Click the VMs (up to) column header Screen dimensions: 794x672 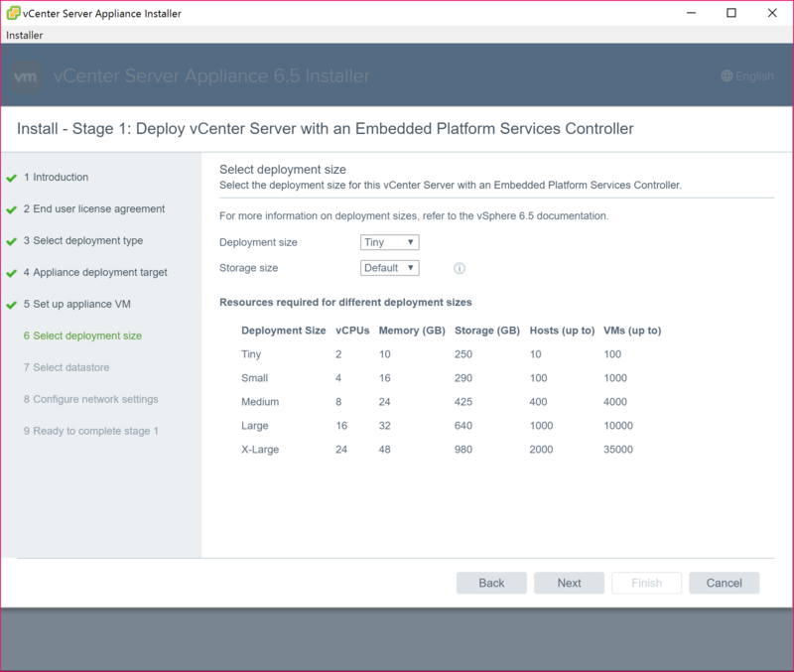click(x=632, y=331)
